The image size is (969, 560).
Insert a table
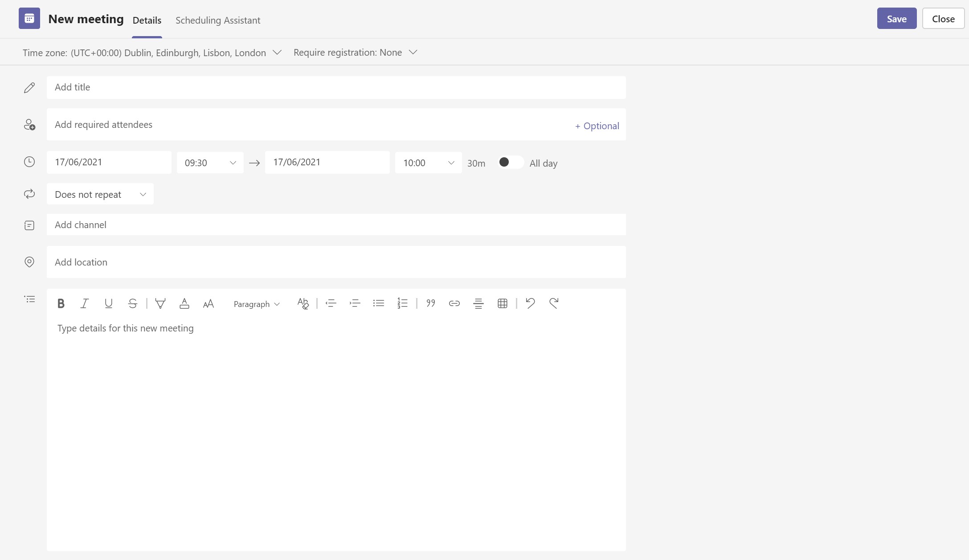point(503,303)
